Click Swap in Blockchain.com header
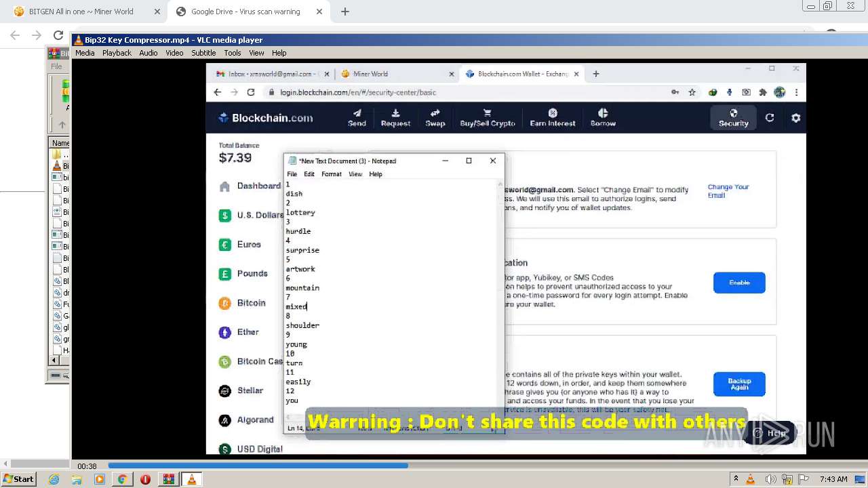The width and height of the screenshot is (868, 488). 435,118
